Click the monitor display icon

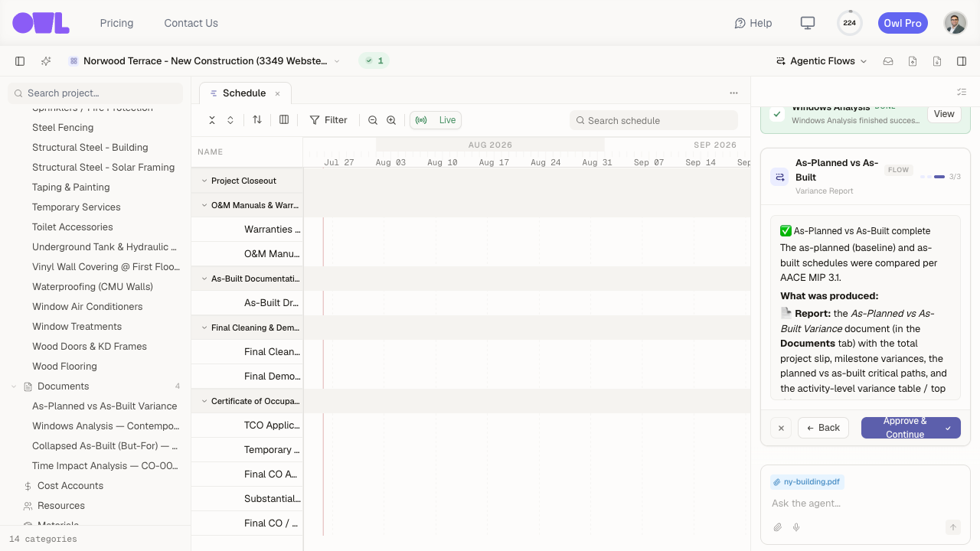(x=807, y=23)
